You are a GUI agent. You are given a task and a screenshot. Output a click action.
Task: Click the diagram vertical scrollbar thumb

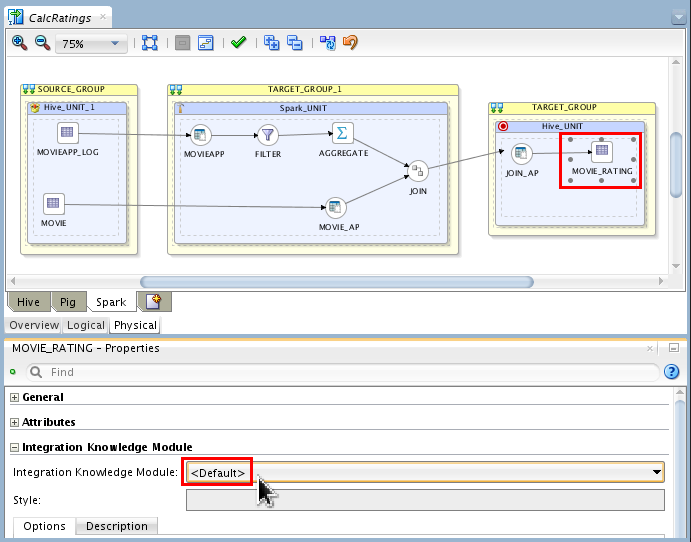click(676, 165)
